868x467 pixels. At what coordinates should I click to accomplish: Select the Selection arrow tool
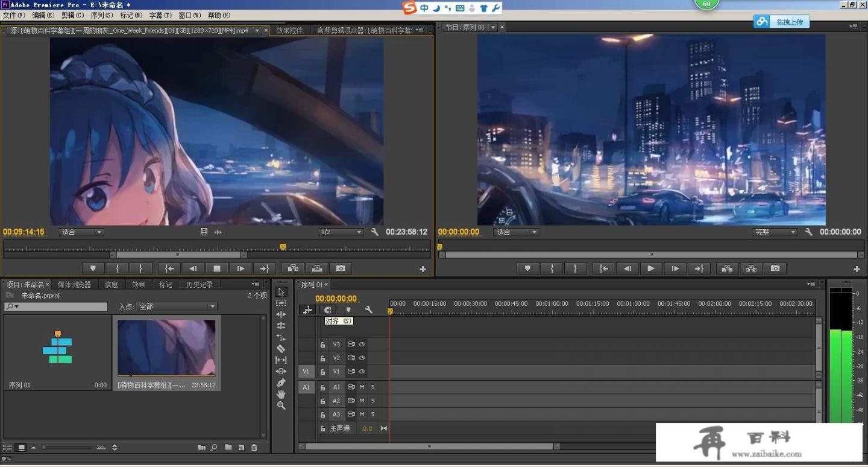click(x=281, y=292)
